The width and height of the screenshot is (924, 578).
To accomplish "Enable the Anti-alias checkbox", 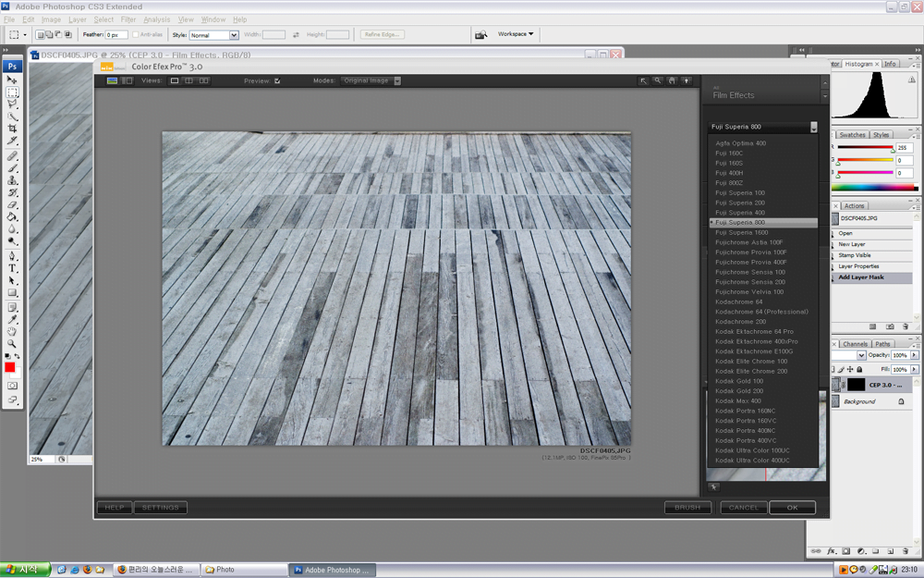I will coord(136,35).
